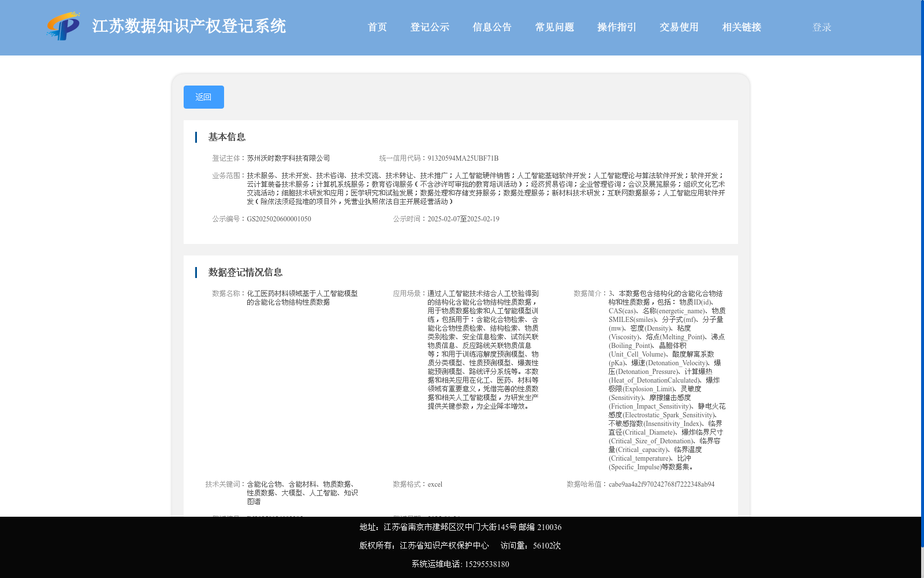Open the 首页 menu item
Image resolution: width=924 pixels, height=578 pixels.
click(x=378, y=27)
